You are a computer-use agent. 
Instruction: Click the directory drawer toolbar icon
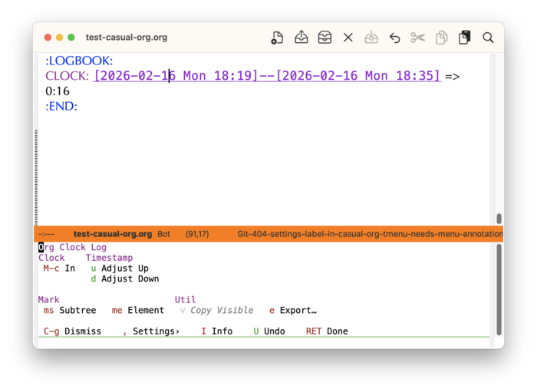click(325, 38)
